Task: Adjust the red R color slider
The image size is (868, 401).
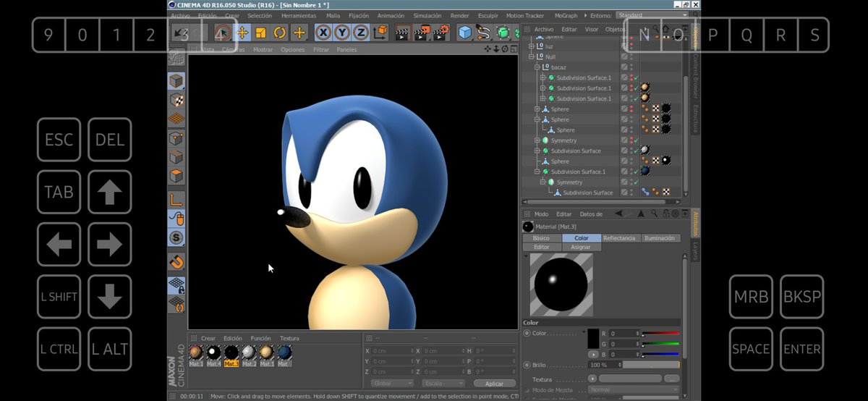Action: point(661,334)
